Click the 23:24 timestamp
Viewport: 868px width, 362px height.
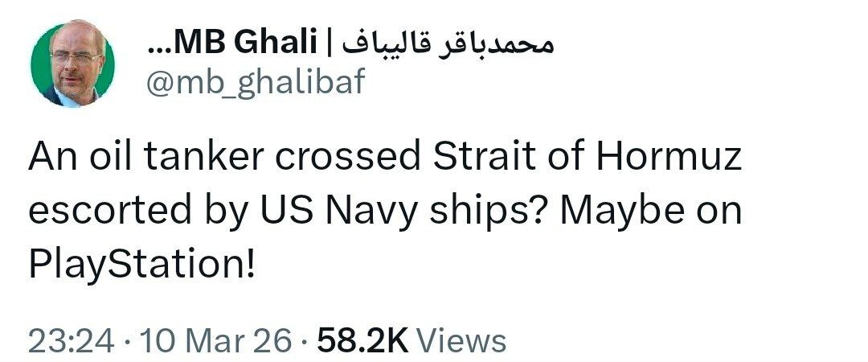[x=71, y=340]
